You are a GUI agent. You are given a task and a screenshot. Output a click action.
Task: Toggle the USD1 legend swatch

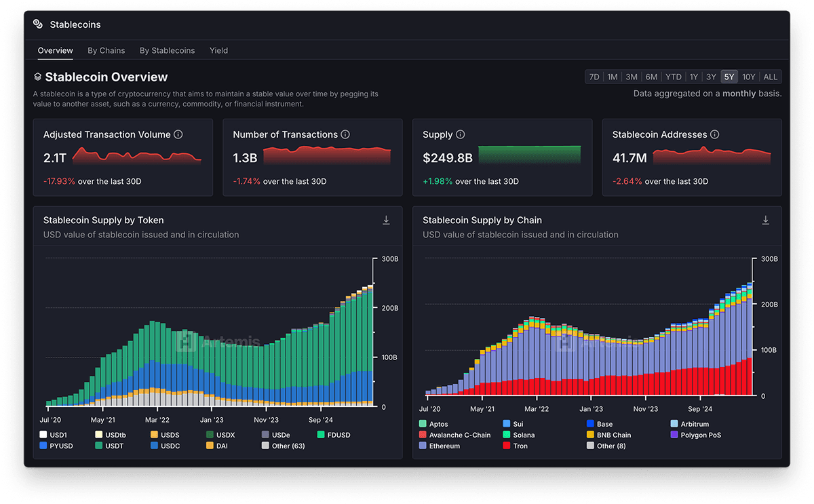[x=43, y=435]
